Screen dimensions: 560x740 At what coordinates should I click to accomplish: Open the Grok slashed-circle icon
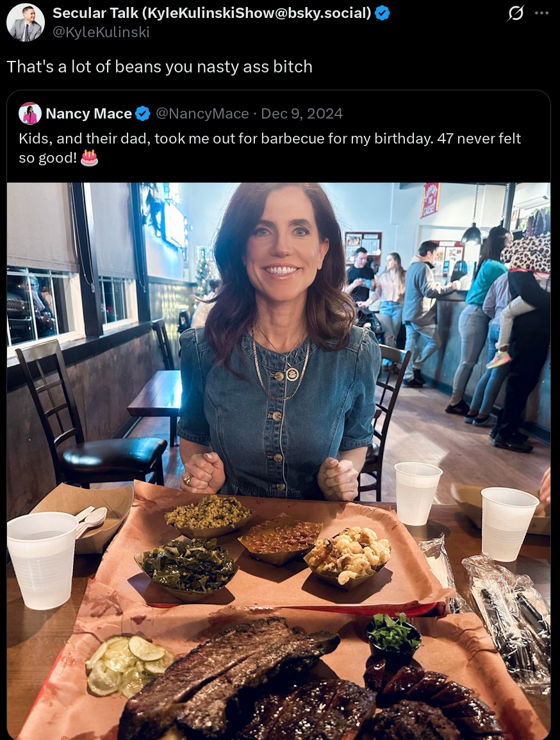515,13
